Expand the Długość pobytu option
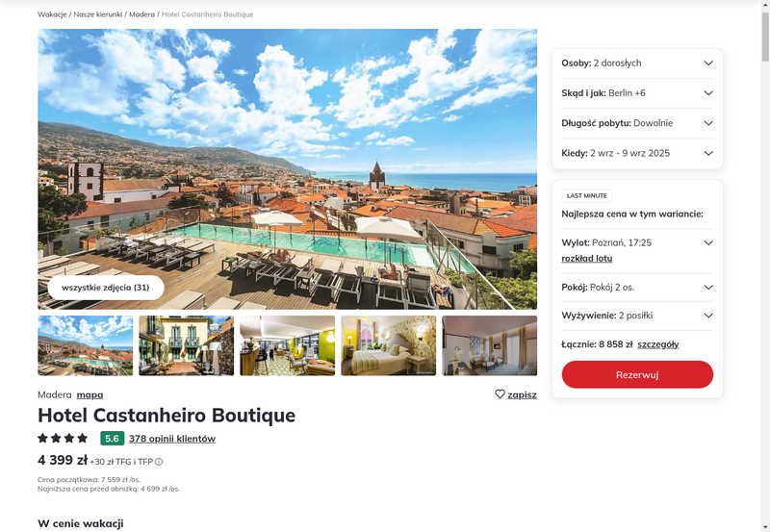770x532 pixels. (637, 123)
